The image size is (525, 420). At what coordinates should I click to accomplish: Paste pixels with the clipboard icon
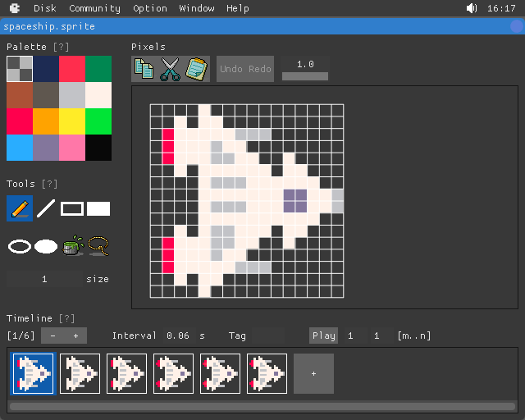tap(196, 69)
